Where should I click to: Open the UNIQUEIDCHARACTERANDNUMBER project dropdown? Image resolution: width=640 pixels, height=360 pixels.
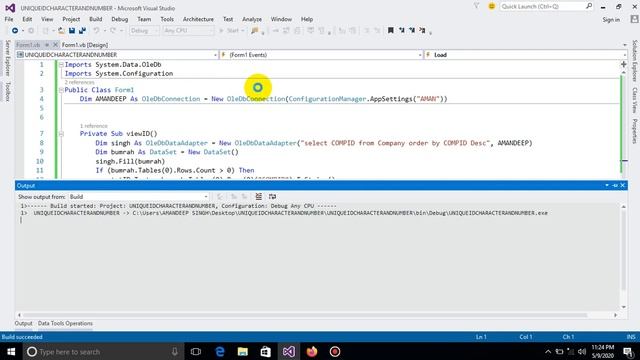pyautogui.click(x=117, y=55)
